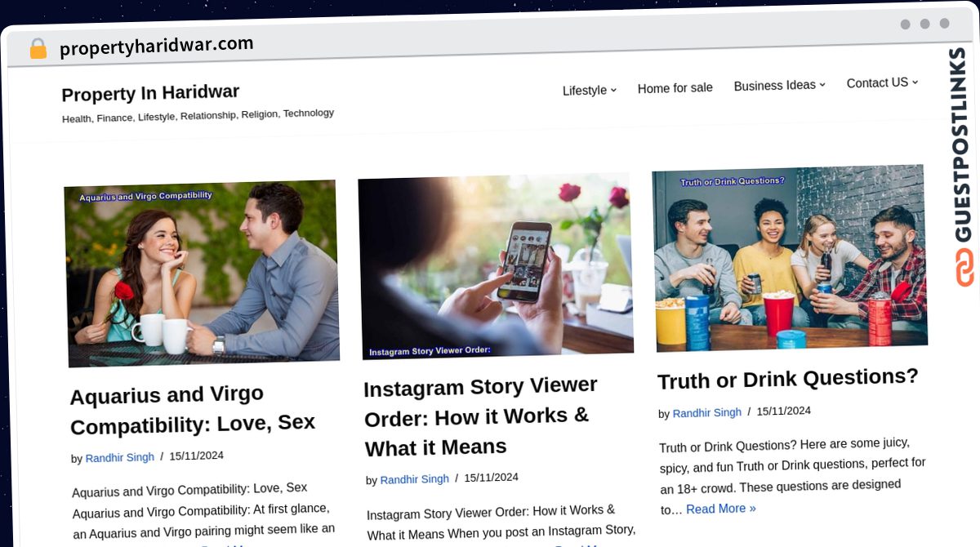
Task: Click author Randhir Singh under Truth or Drink article
Action: point(706,413)
